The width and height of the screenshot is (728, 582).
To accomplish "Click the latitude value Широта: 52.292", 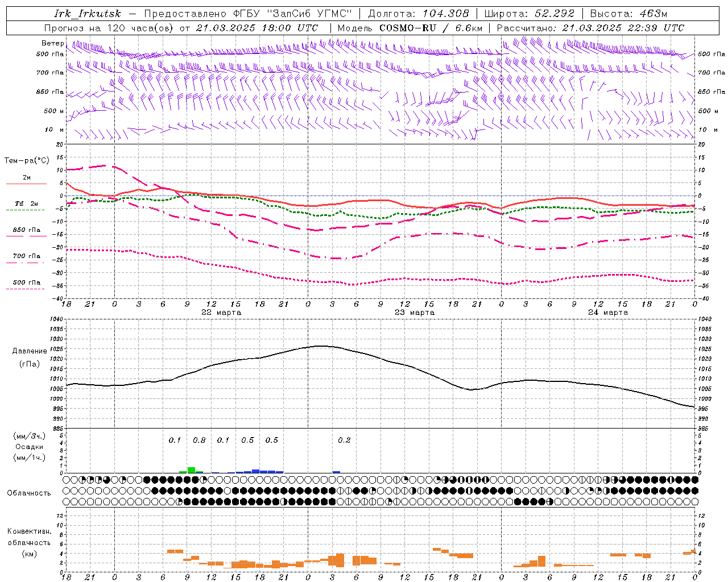I will pos(530,14).
